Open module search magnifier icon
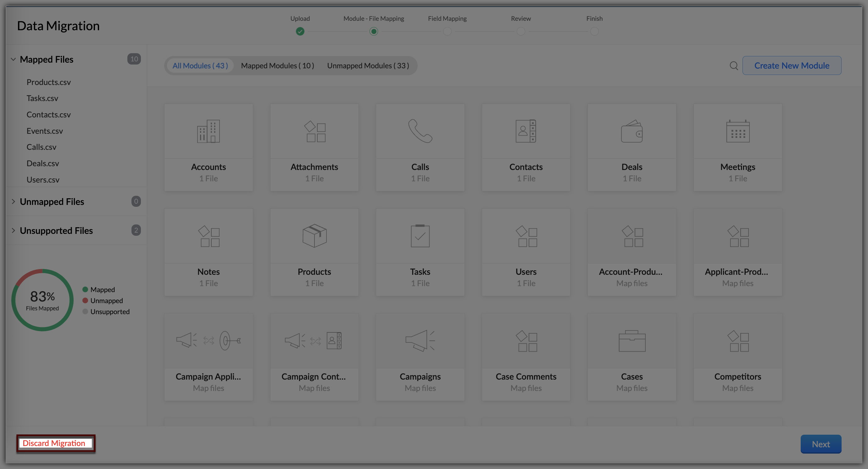Screen dimensions: 868x469 coord(733,65)
